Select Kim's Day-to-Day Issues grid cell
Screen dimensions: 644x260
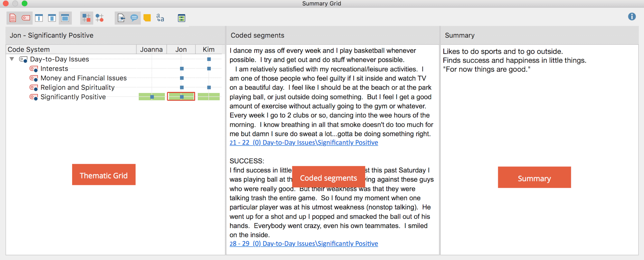(209, 59)
